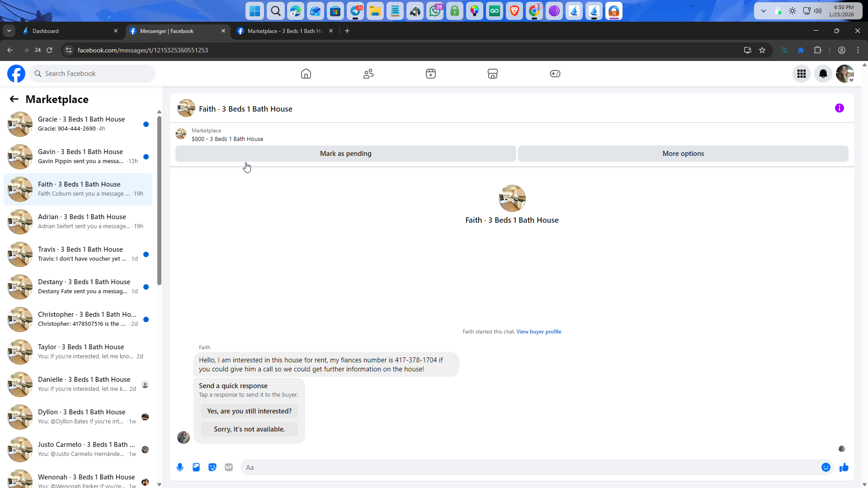The height and width of the screenshot is (488, 868).
Task: Click Mark as pending
Action: click(346, 154)
